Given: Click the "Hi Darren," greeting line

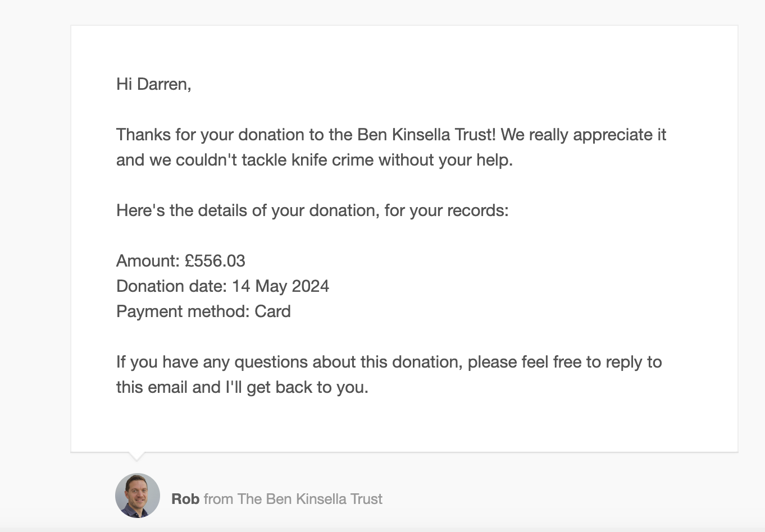Looking at the screenshot, I should pos(154,84).
